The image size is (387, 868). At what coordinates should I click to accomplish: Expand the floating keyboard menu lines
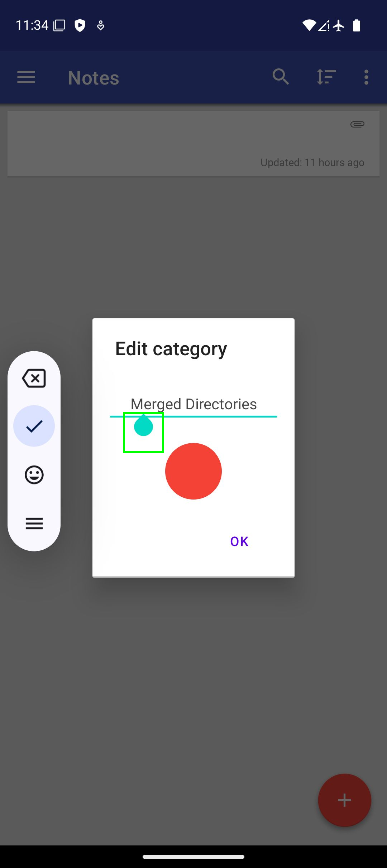(34, 524)
